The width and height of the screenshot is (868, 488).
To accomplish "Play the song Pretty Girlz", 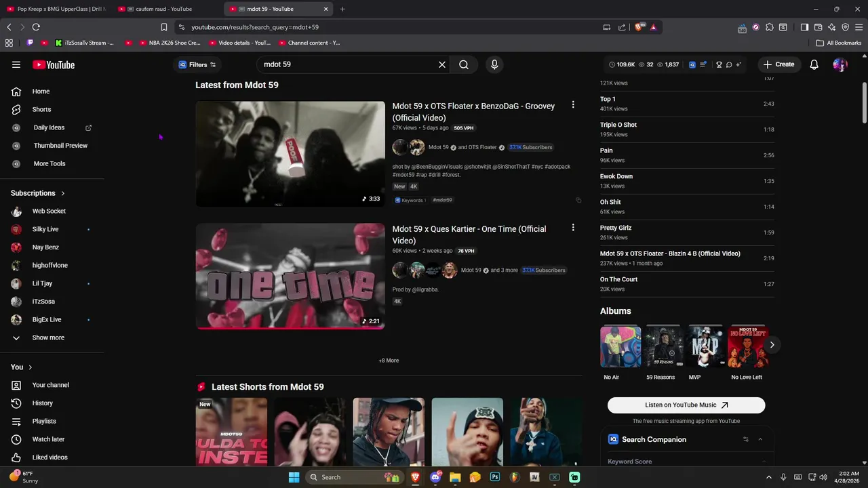I will (687, 232).
